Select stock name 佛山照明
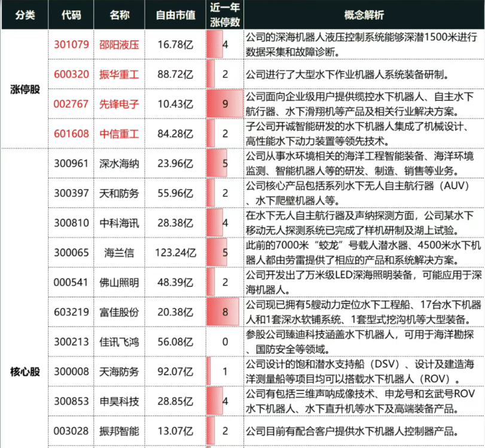 120,282
